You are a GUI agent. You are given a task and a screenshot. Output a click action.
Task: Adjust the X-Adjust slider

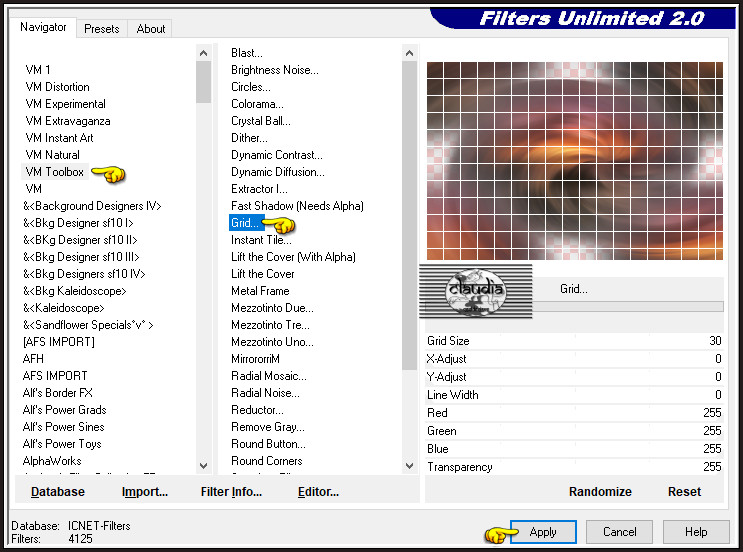pyautogui.click(x=574, y=359)
